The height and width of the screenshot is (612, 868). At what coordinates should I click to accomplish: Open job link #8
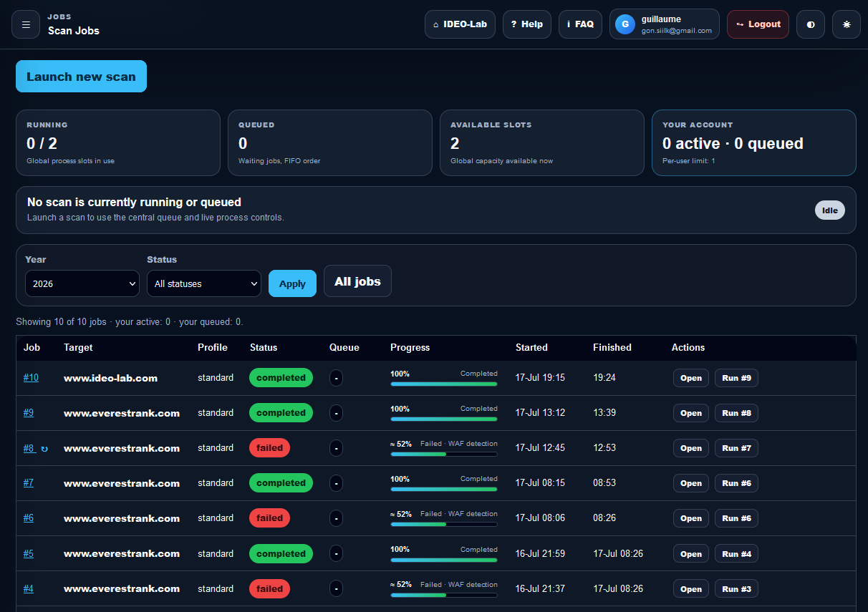29,448
